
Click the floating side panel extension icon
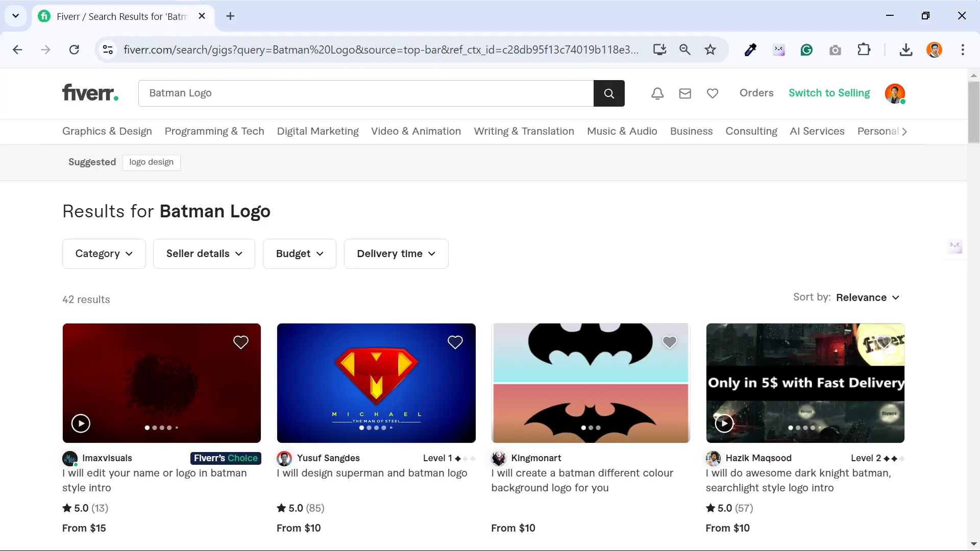tap(955, 247)
